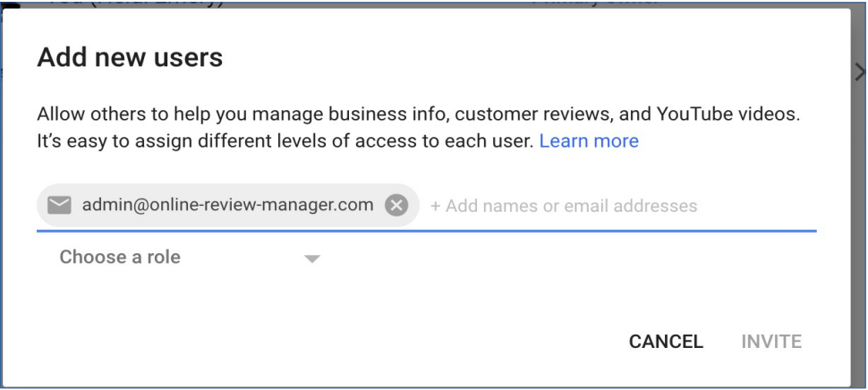Click the partly hidden Floral Emery row
868x390 pixels.
(134, 3)
